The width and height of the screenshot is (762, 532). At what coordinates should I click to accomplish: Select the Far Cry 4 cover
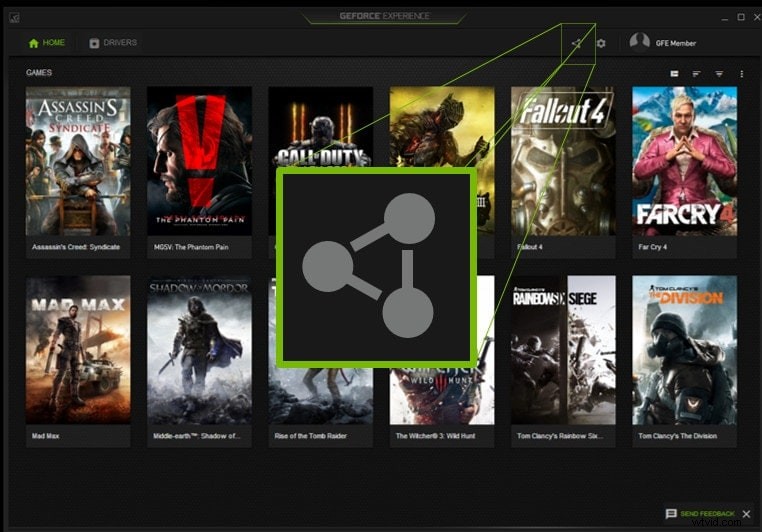[x=684, y=161]
